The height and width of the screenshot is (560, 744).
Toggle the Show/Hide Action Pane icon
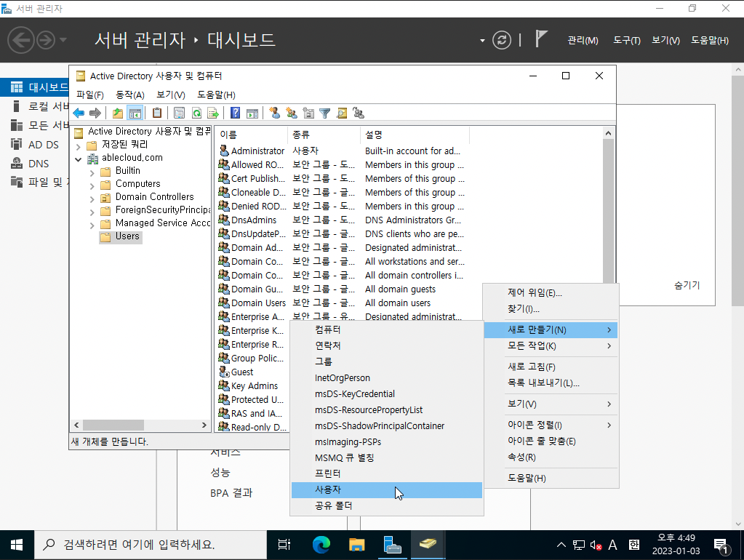pyautogui.click(x=252, y=113)
